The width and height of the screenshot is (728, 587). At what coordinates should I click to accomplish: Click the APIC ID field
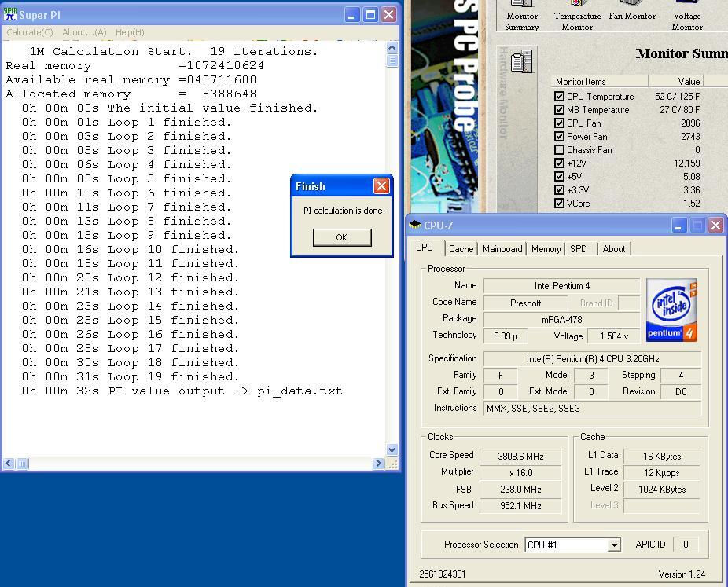686,545
